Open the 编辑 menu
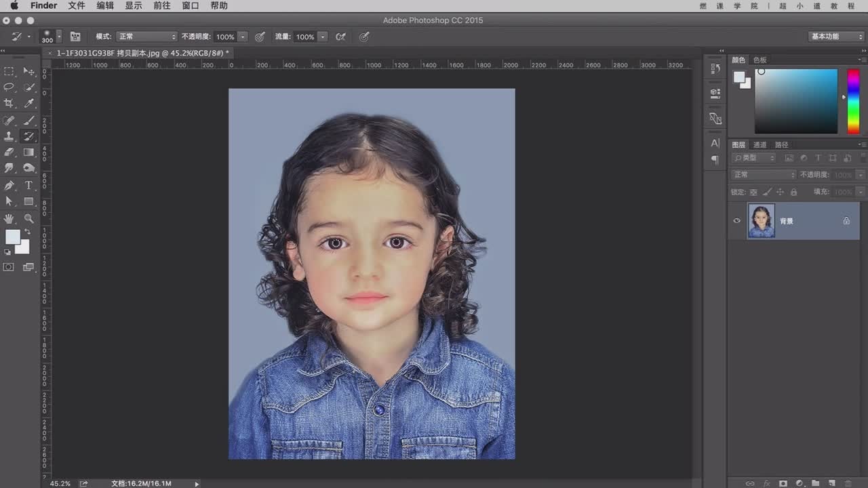The height and width of the screenshot is (488, 868). click(105, 5)
